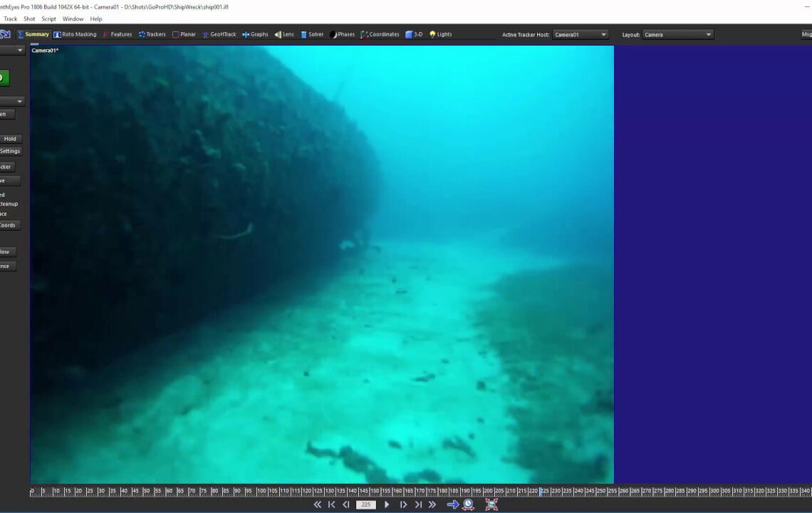Screen dimensions: 812x513
Task: Open the Solver room
Action: click(312, 34)
